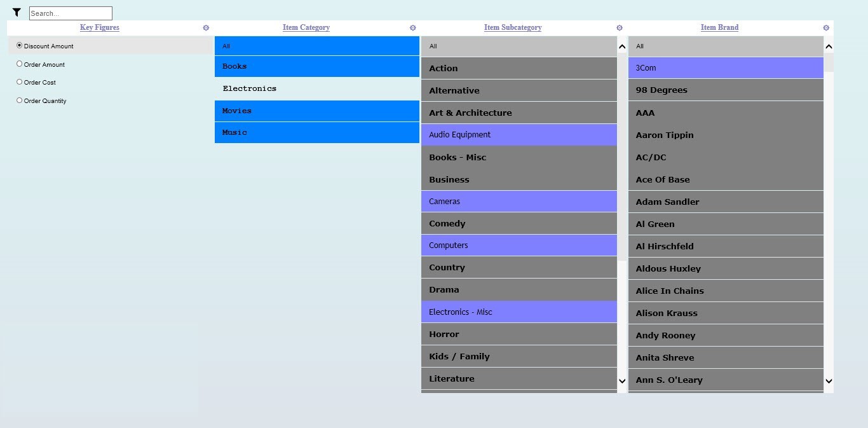This screenshot has width=868, height=428.
Task: Click the filter funnel icon
Action: tap(17, 13)
